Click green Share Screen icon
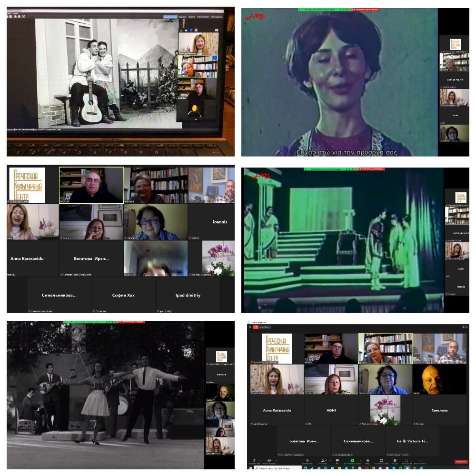The width and height of the screenshot is (476, 476). (352, 460)
